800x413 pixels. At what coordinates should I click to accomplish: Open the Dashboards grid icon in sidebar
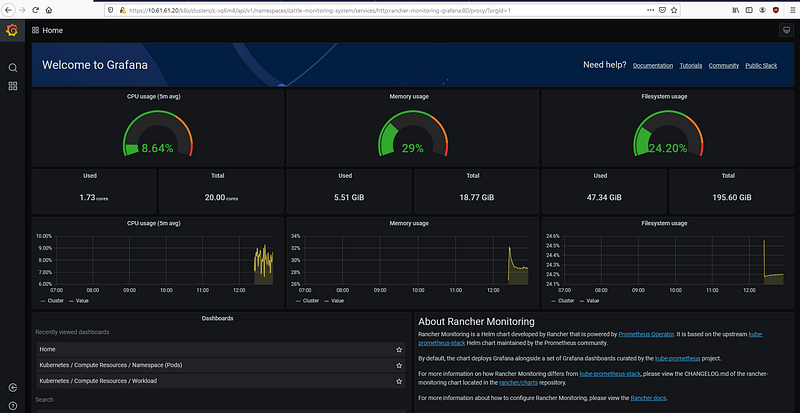point(13,86)
